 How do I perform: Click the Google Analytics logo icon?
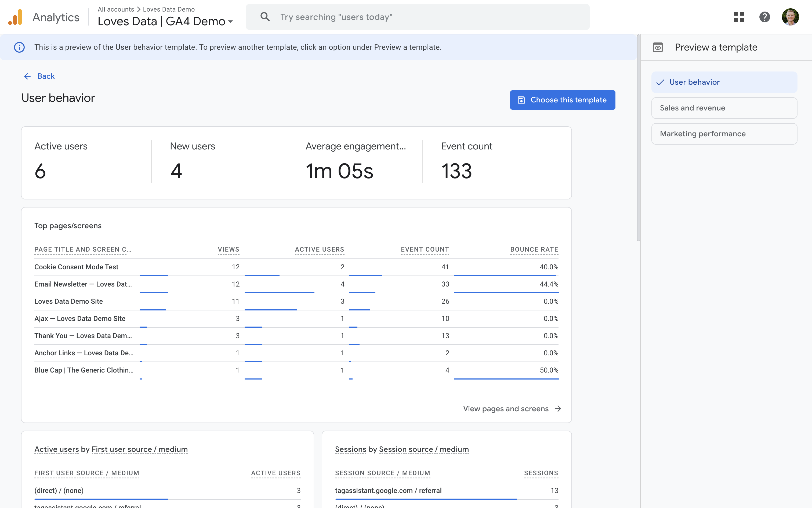pyautogui.click(x=15, y=17)
